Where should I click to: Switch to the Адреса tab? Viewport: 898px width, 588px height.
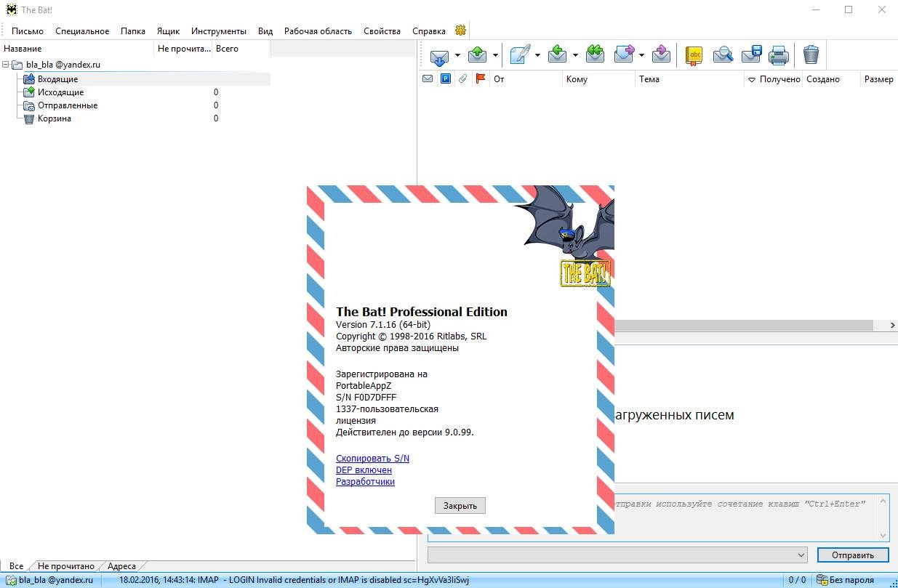[121, 566]
